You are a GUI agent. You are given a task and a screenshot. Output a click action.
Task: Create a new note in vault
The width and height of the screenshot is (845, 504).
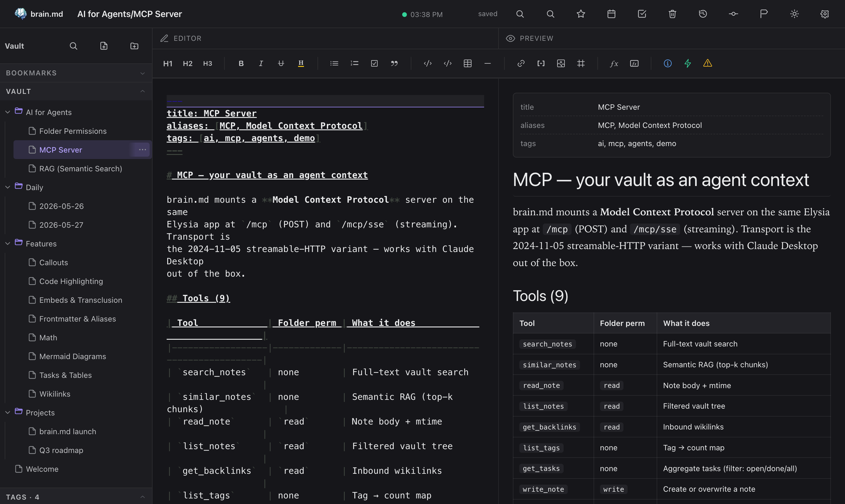click(104, 46)
